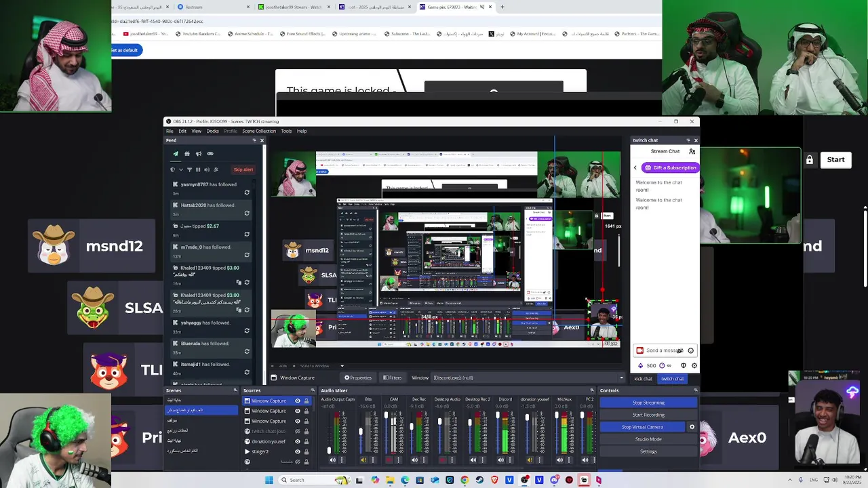Viewport: 868px width, 488px height.
Task: Open the OBS Docks menu
Action: [x=212, y=131]
